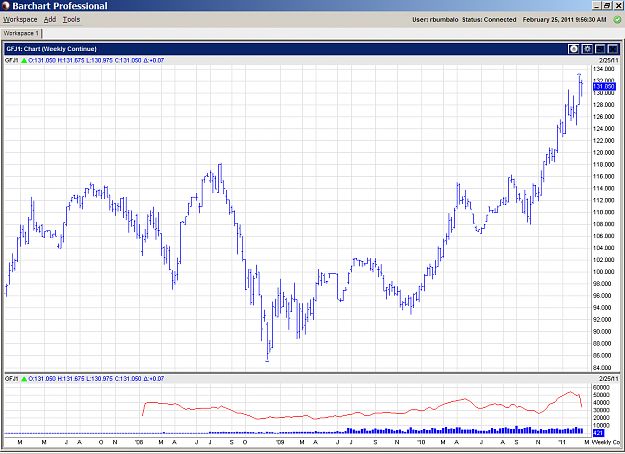Open the Workspace menu

[x=20, y=20]
